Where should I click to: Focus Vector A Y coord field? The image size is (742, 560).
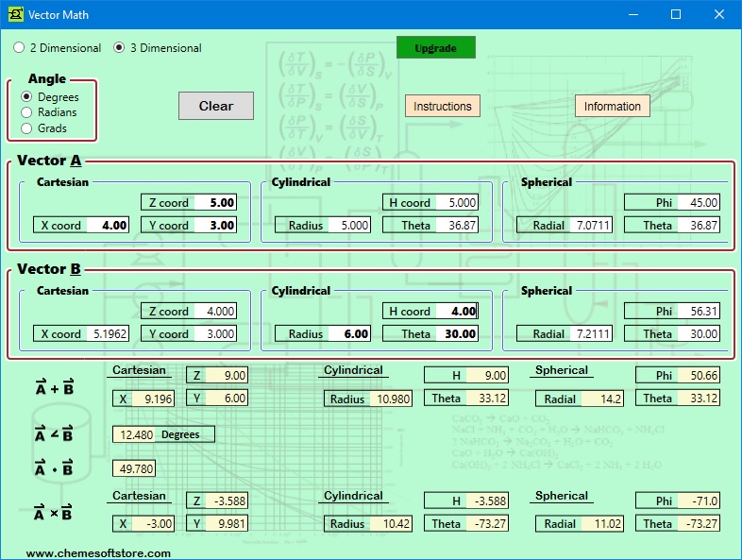pyautogui.click(x=214, y=226)
